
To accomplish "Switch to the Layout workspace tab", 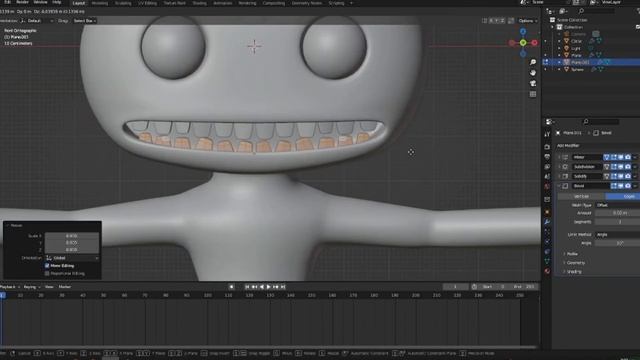I will [79, 3].
